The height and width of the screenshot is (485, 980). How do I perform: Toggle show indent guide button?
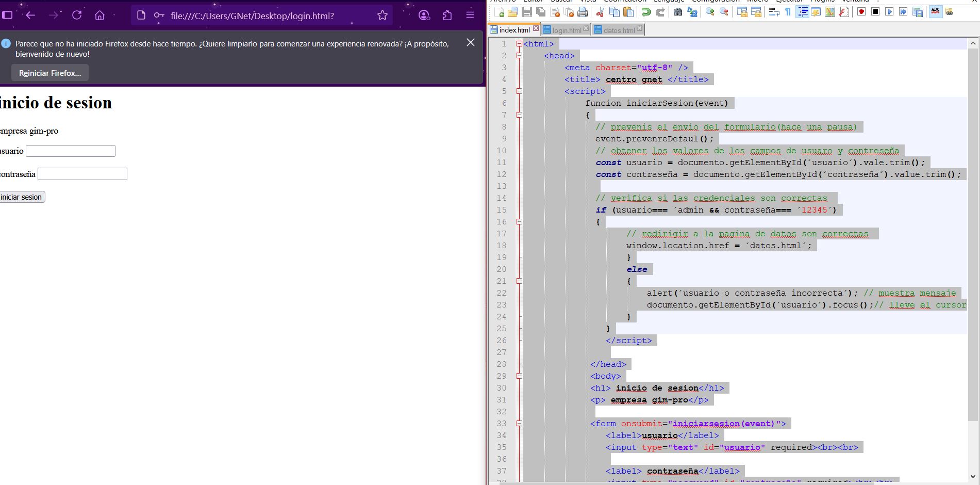[802, 12]
